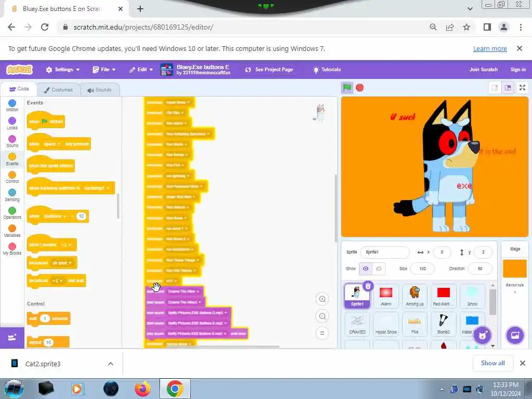The width and height of the screenshot is (532, 399).
Task: Open the Tutorials menu item
Action: point(326,70)
